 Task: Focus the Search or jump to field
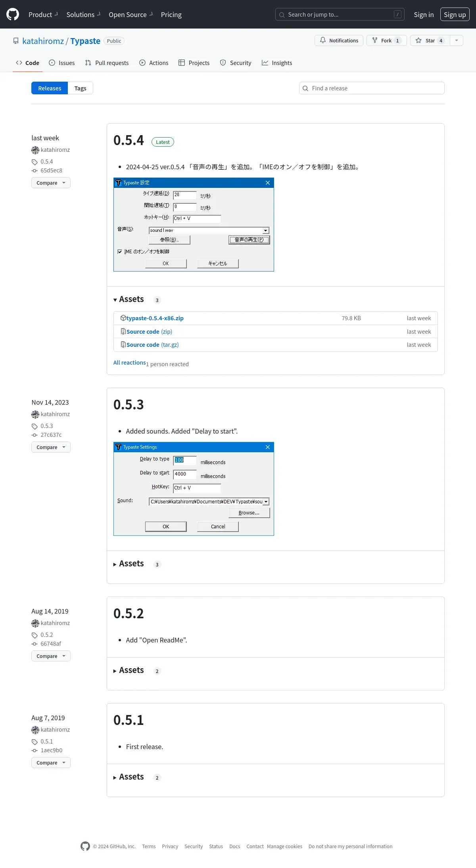(x=340, y=15)
